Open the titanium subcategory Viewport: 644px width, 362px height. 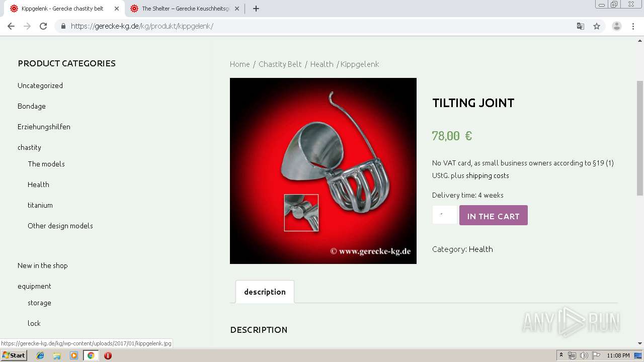point(40,205)
